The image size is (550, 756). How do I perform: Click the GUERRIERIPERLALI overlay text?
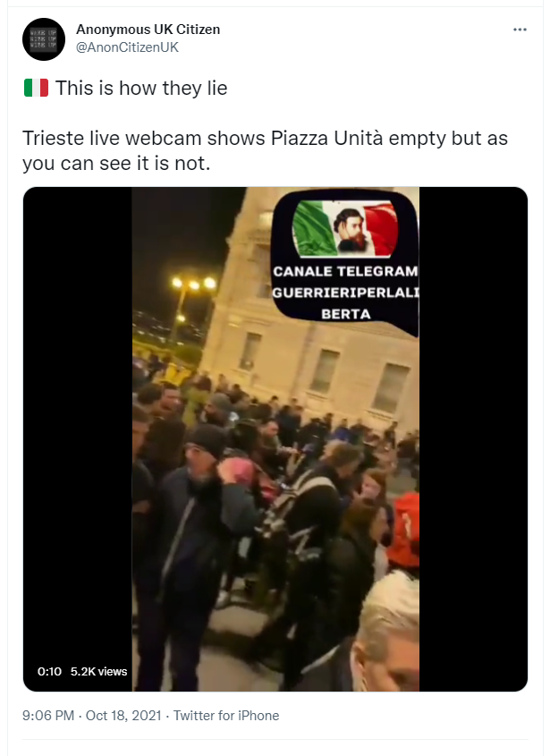click(345, 293)
